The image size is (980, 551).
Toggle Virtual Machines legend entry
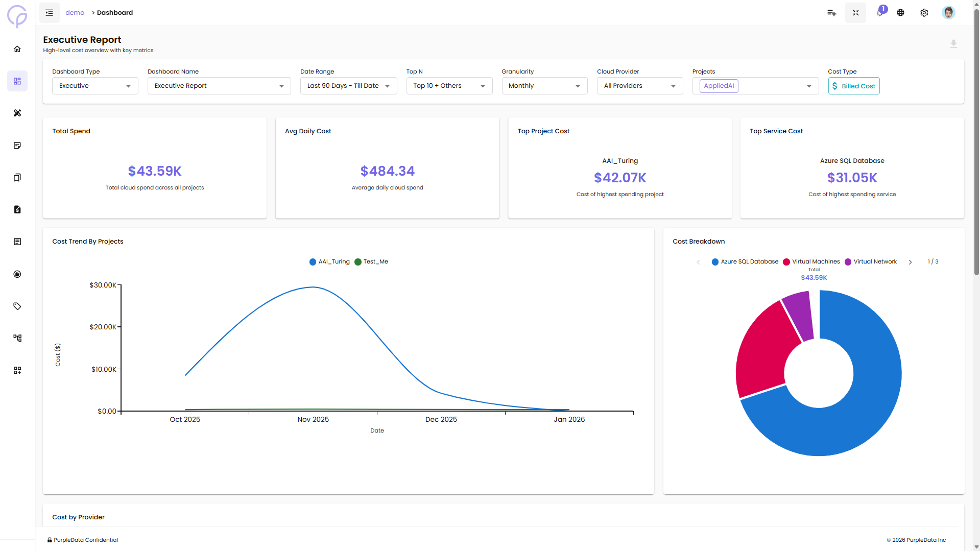[811, 262]
